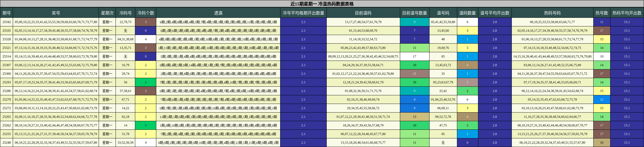Click the 目前温号数量 value 15 in row 25300

pyautogui.click(x=415, y=74)
